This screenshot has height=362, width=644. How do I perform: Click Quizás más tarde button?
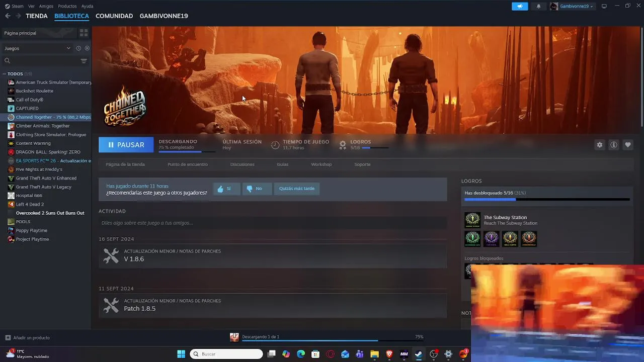(297, 189)
